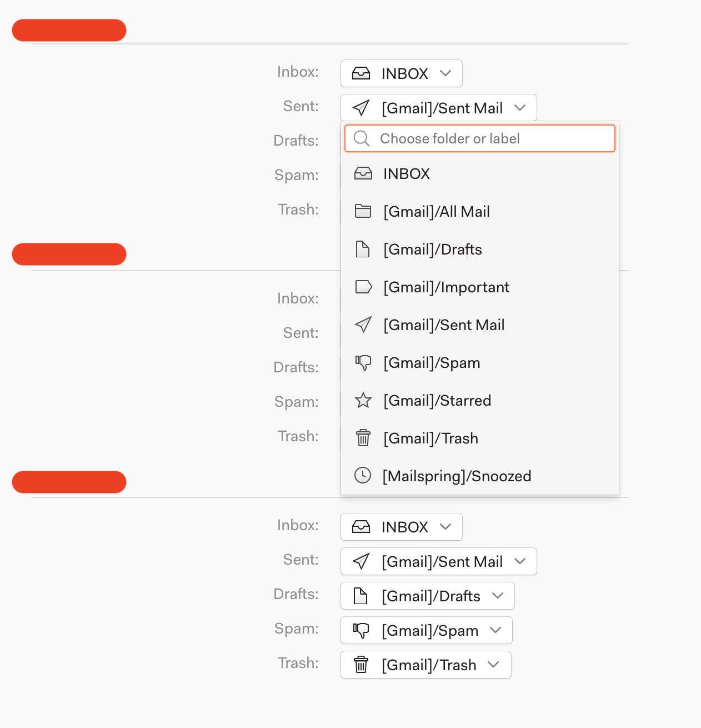The height and width of the screenshot is (728, 701).
Task: Open the Sent Mail dropdown for the top account
Action: pos(438,107)
